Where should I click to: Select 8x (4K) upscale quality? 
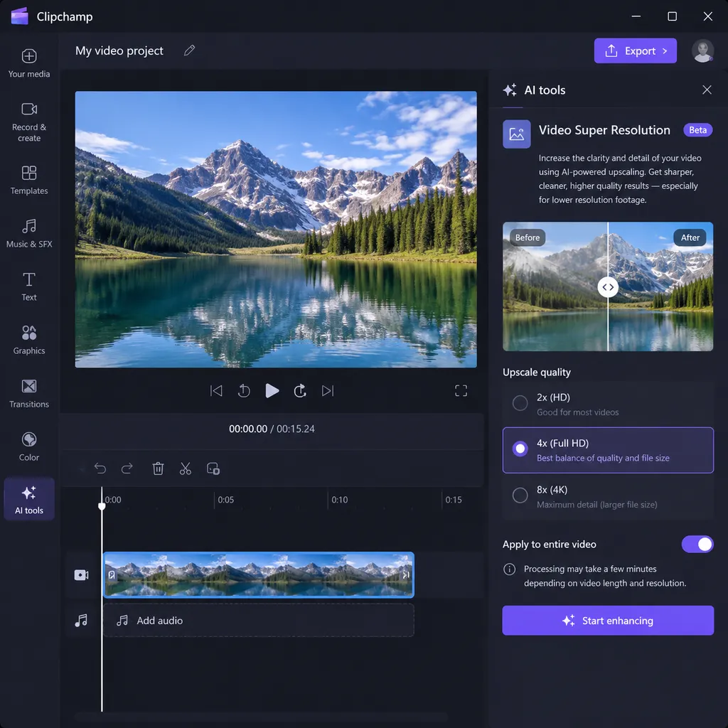(x=608, y=496)
